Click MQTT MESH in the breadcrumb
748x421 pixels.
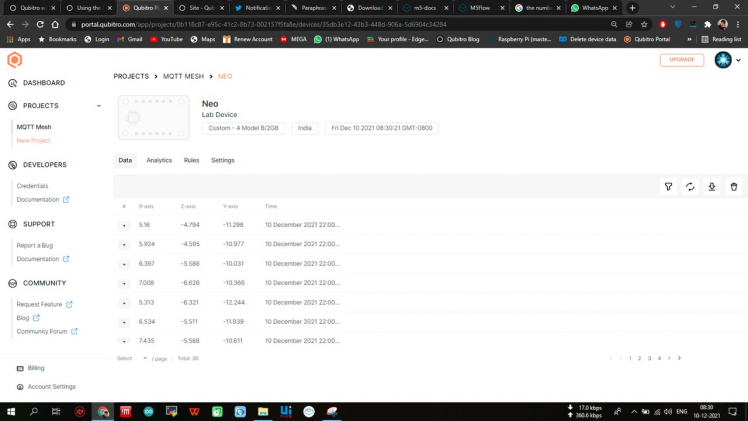183,76
